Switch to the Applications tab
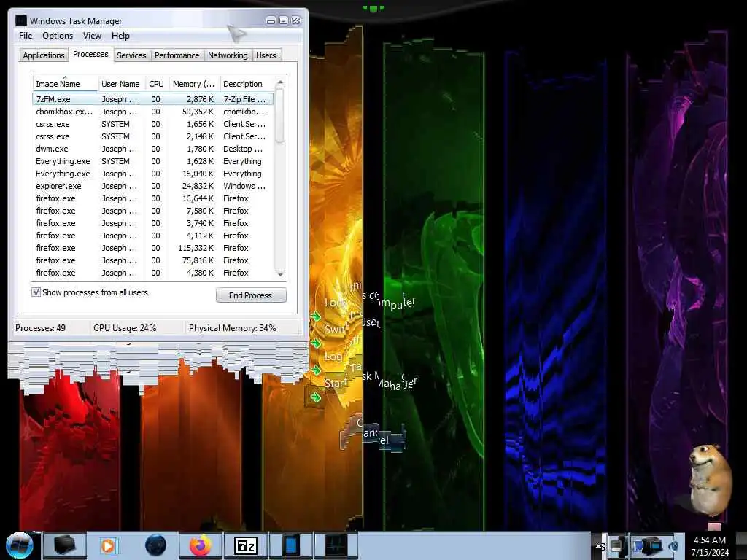The image size is (747, 560). [43, 55]
